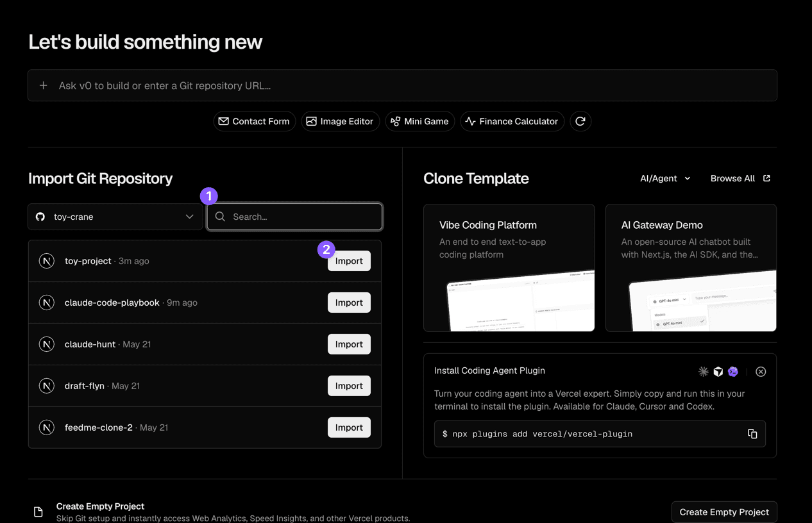Click the Cursor cube icon in the plugin card

click(x=718, y=372)
